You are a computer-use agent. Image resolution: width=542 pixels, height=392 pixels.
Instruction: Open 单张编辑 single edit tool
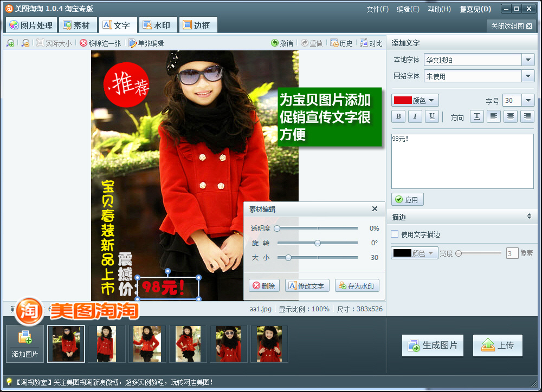[x=146, y=43]
